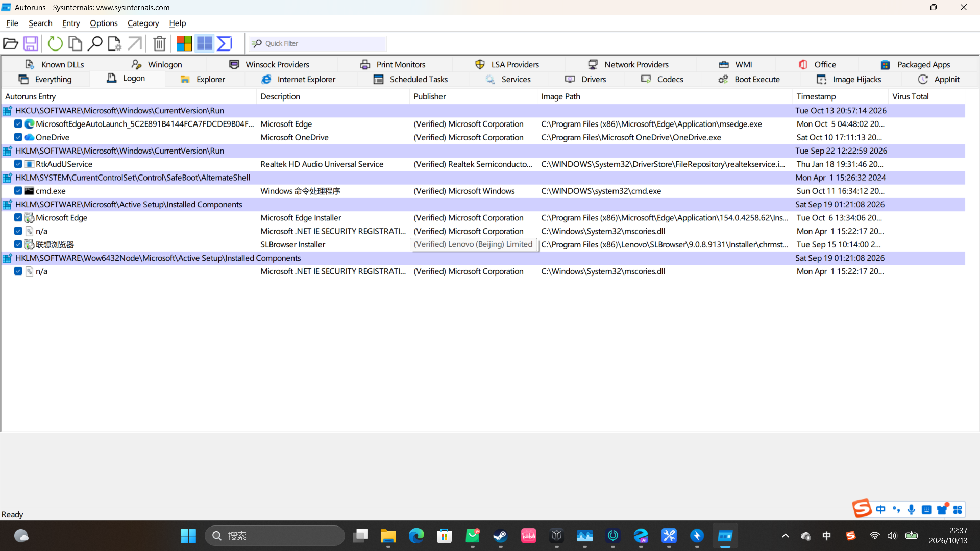Viewport: 980px width, 551px height.
Task: Click the Copy toolbar icon
Action: pyautogui.click(x=75, y=43)
